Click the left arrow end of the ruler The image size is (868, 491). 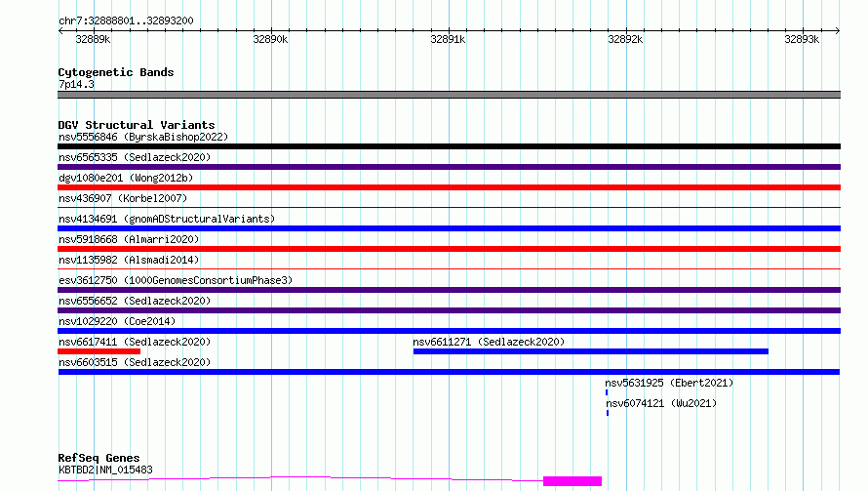tap(60, 30)
